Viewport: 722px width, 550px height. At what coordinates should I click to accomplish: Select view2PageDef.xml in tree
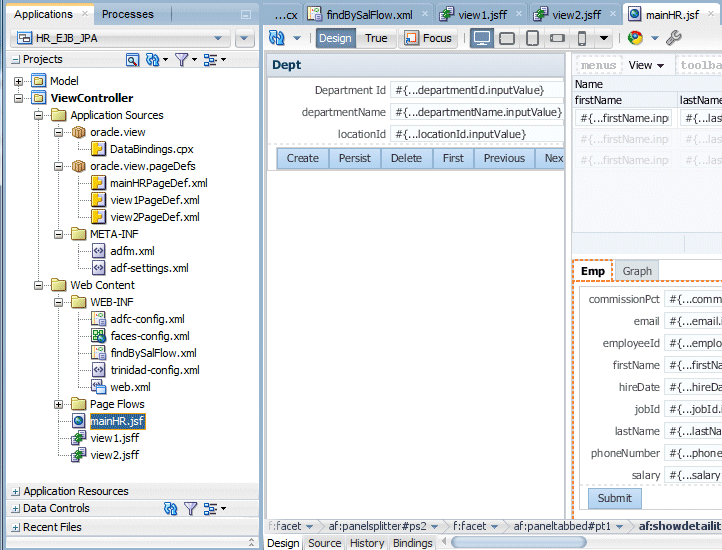[x=155, y=217]
